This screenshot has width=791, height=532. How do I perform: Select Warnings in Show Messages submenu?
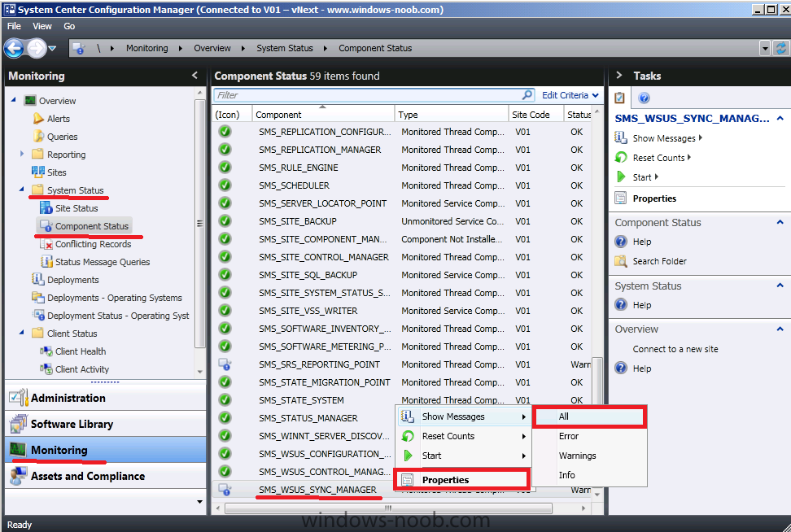pos(589,456)
